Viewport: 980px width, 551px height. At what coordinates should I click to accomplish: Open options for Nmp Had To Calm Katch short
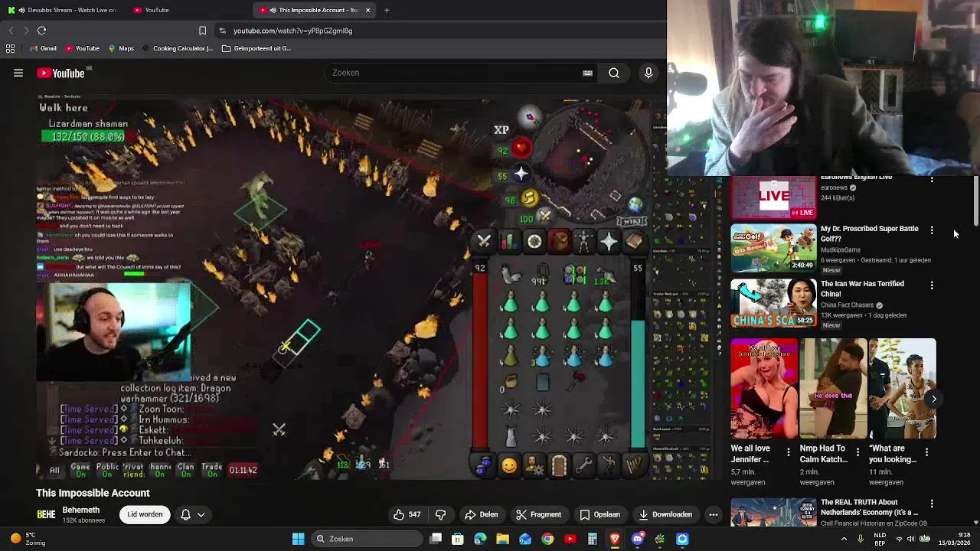[857, 452]
